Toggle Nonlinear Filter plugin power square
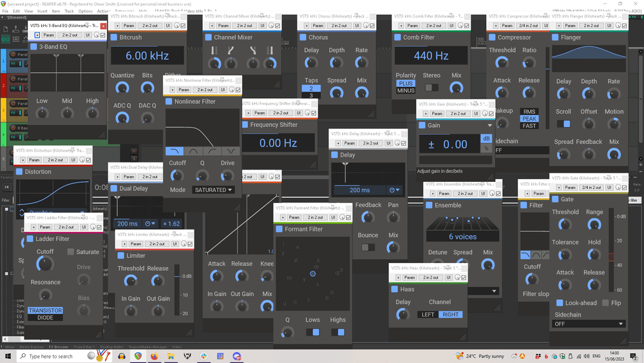This screenshot has height=363, width=644. point(169,101)
